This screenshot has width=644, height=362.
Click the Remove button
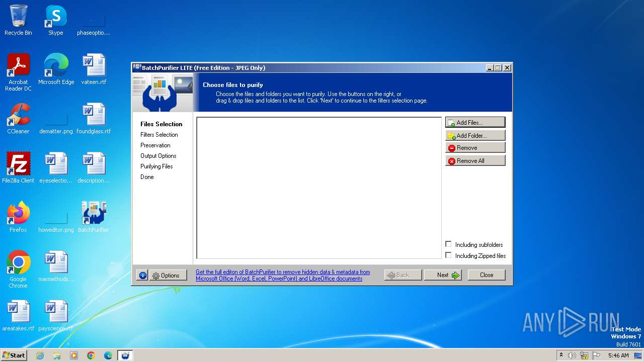pyautogui.click(x=475, y=148)
